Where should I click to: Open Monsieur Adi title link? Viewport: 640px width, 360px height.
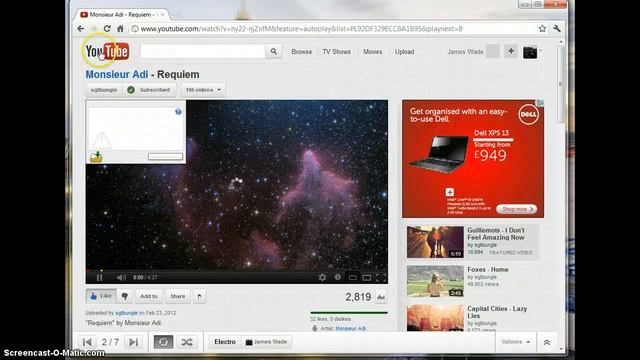(x=117, y=75)
